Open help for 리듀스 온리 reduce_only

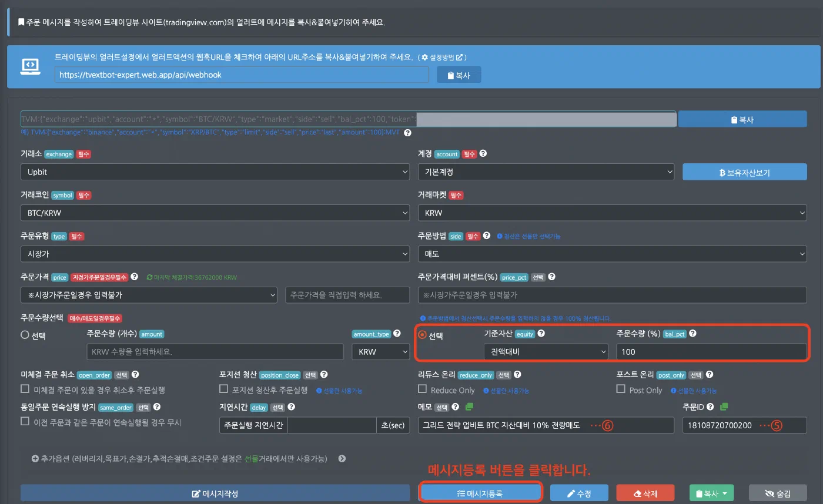pyautogui.click(x=517, y=374)
